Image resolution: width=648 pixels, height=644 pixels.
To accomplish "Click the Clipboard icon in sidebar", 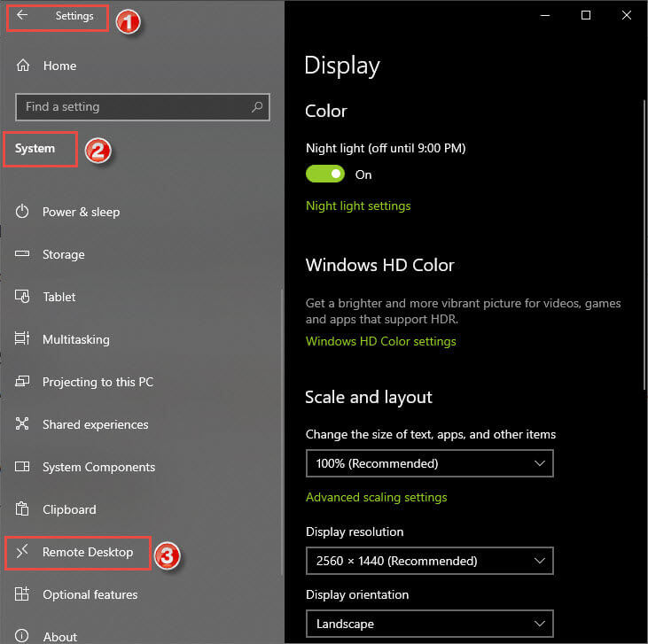I will 22,509.
